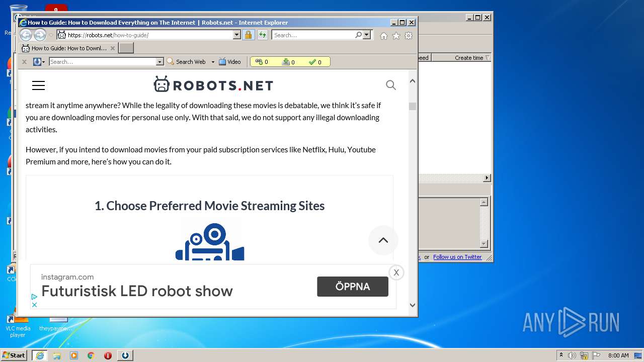Click inside the address bar URL field
The width and height of the screenshot is (644, 362).
tap(149, 35)
